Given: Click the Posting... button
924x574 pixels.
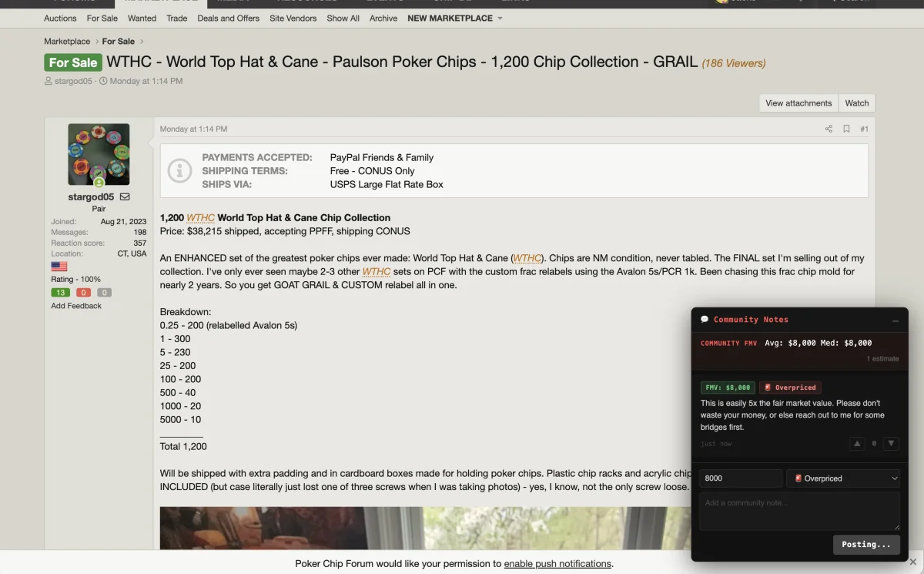Looking at the screenshot, I should pyautogui.click(x=866, y=544).
